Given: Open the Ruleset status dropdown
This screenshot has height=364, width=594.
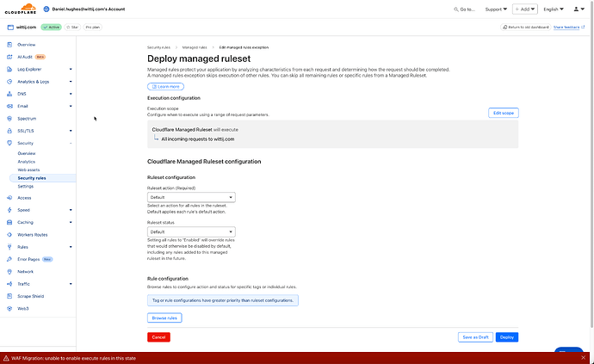Looking at the screenshot, I should pyautogui.click(x=191, y=231).
